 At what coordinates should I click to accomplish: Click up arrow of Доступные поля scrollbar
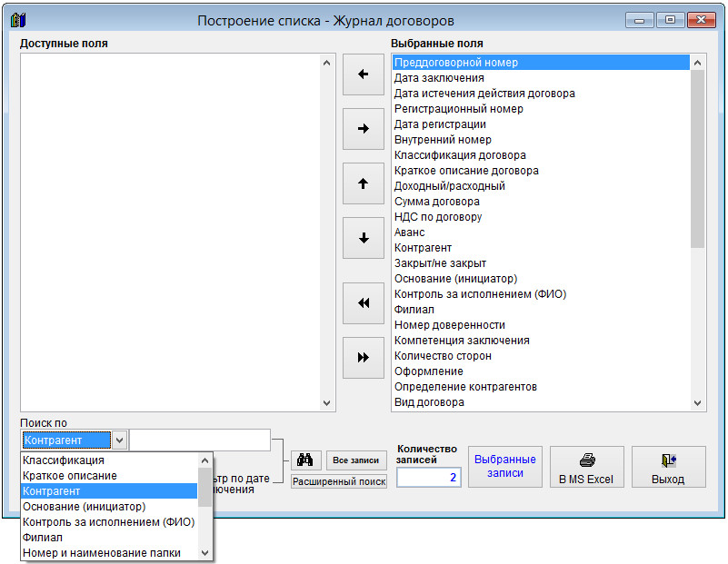[x=327, y=63]
